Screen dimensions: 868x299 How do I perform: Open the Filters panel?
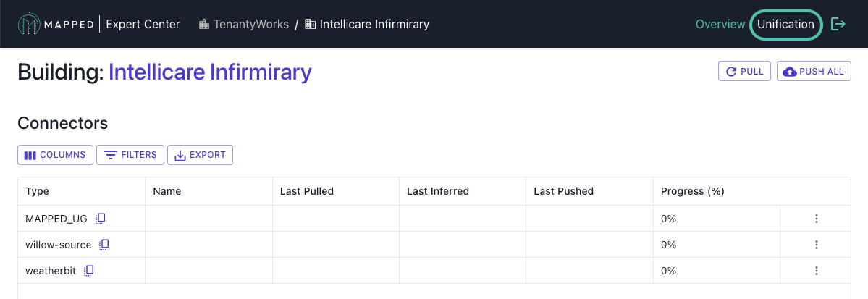click(x=130, y=155)
